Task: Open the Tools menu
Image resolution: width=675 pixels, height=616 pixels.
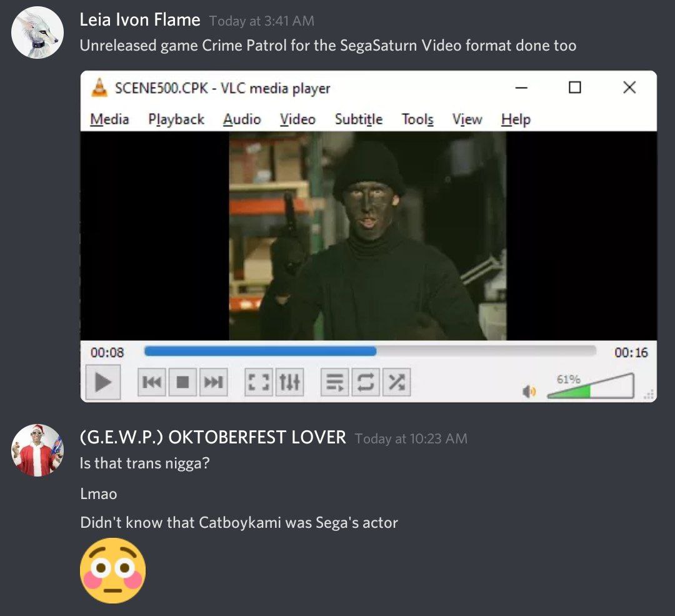Action: 417,119
